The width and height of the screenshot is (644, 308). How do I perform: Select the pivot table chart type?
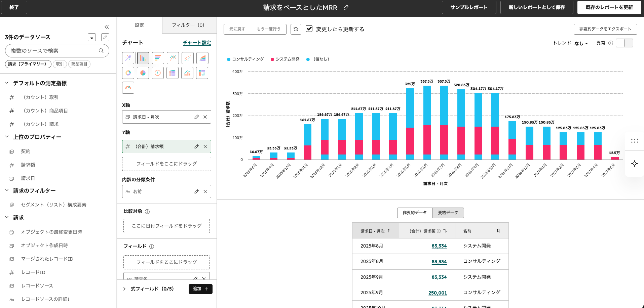pyautogui.click(x=202, y=73)
